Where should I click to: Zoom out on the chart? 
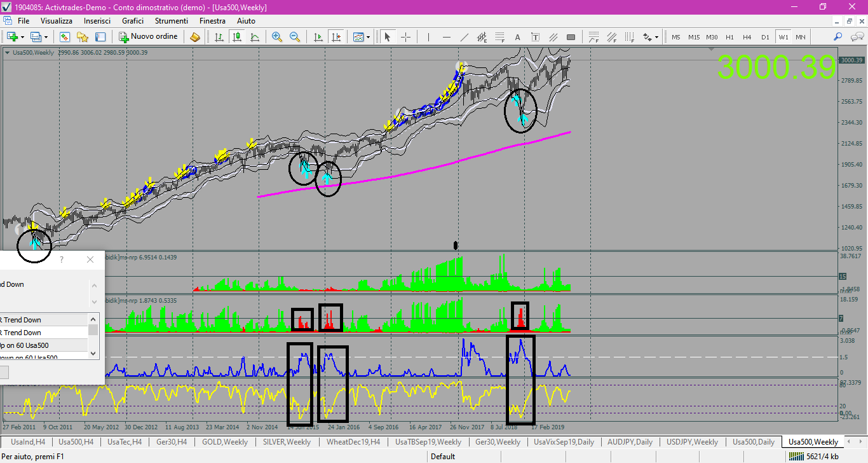(295, 37)
